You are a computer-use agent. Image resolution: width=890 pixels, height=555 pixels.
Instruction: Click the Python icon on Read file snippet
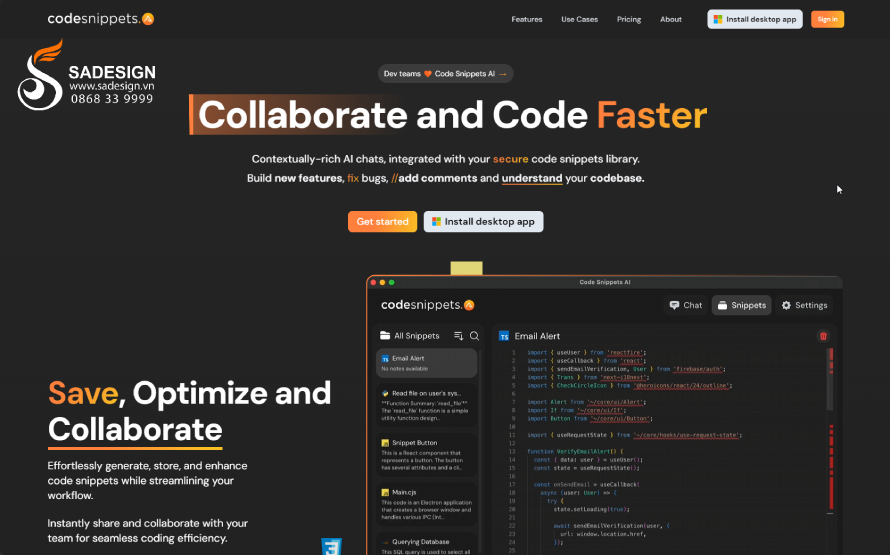(x=385, y=393)
